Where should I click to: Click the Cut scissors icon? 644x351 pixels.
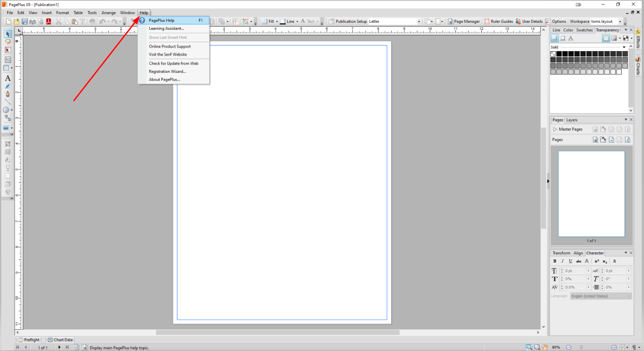coord(59,21)
